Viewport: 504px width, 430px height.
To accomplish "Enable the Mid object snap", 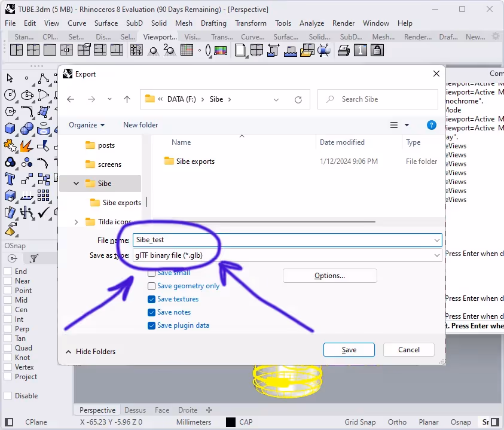I will (x=8, y=300).
